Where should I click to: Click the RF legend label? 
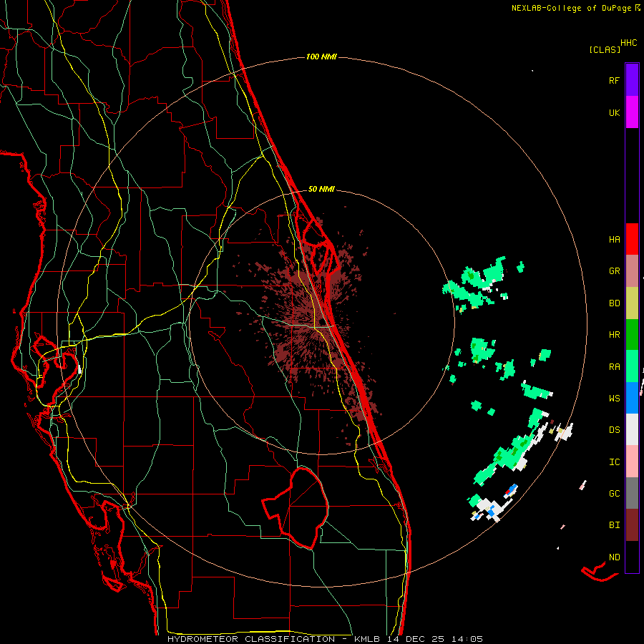point(614,80)
